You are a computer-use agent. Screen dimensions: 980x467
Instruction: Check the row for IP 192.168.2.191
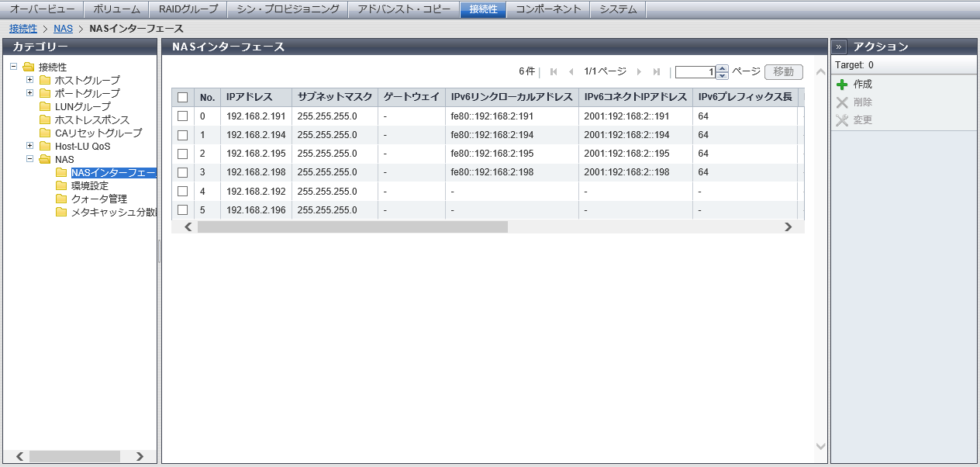tap(183, 116)
